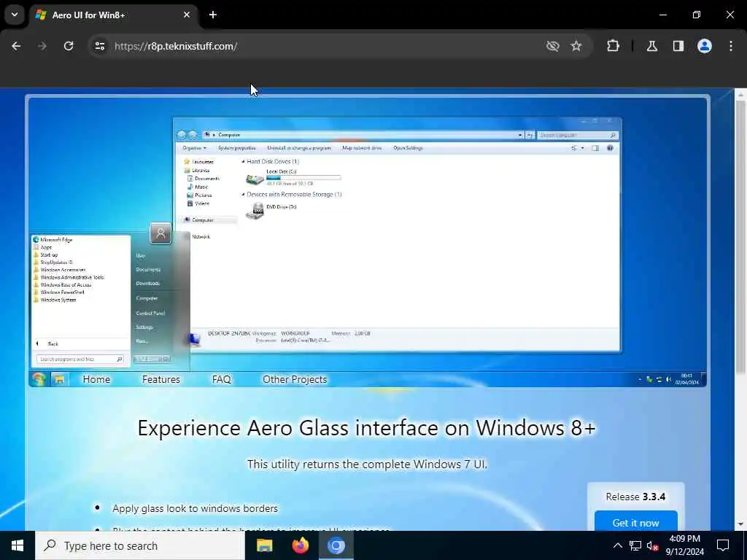Click the forward navigation arrow
The width and height of the screenshot is (747, 560).
(42, 46)
